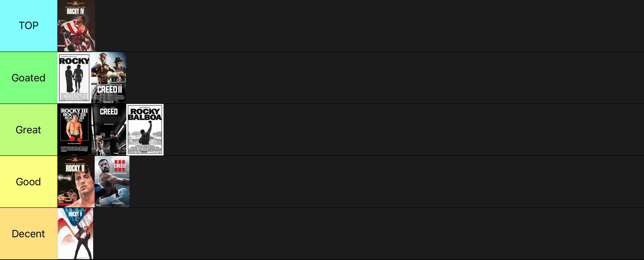
Task: Select the Creed II poster
Action: coord(108,78)
